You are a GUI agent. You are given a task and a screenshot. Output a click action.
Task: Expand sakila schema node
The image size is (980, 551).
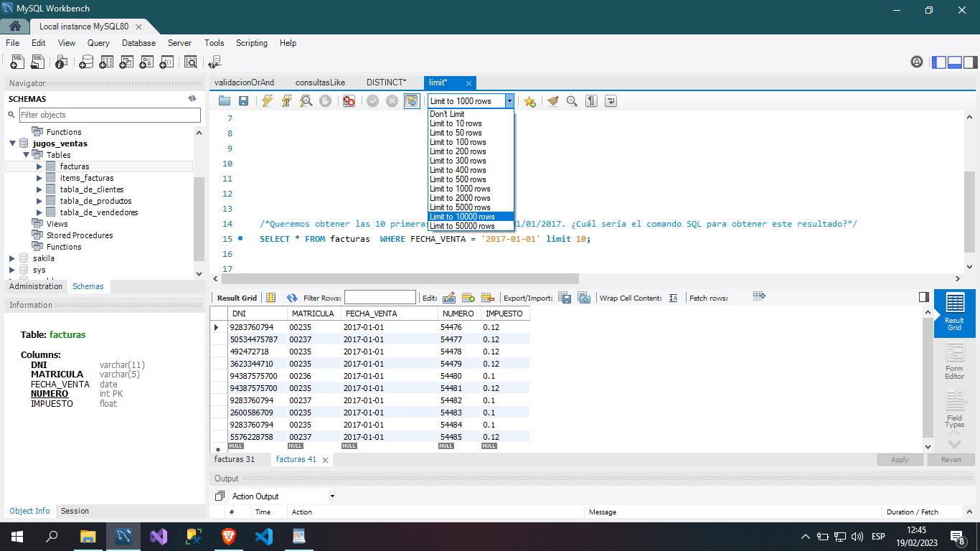12,258
